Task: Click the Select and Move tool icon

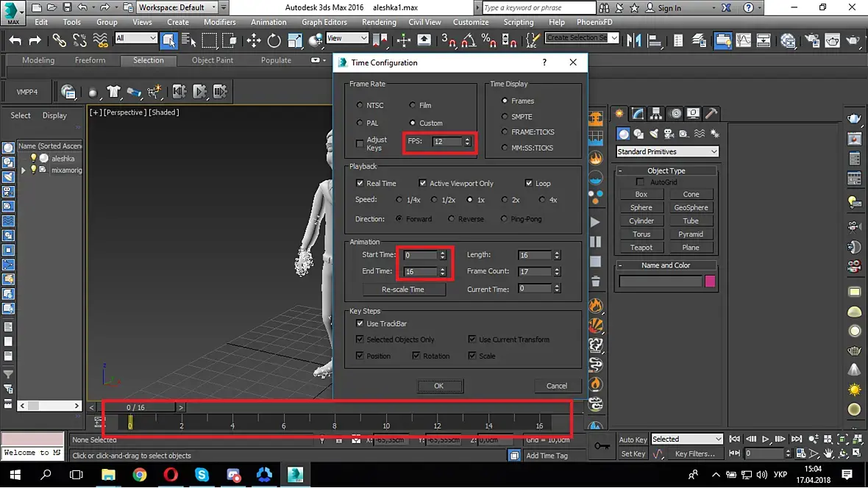Action: coord(254,40)
